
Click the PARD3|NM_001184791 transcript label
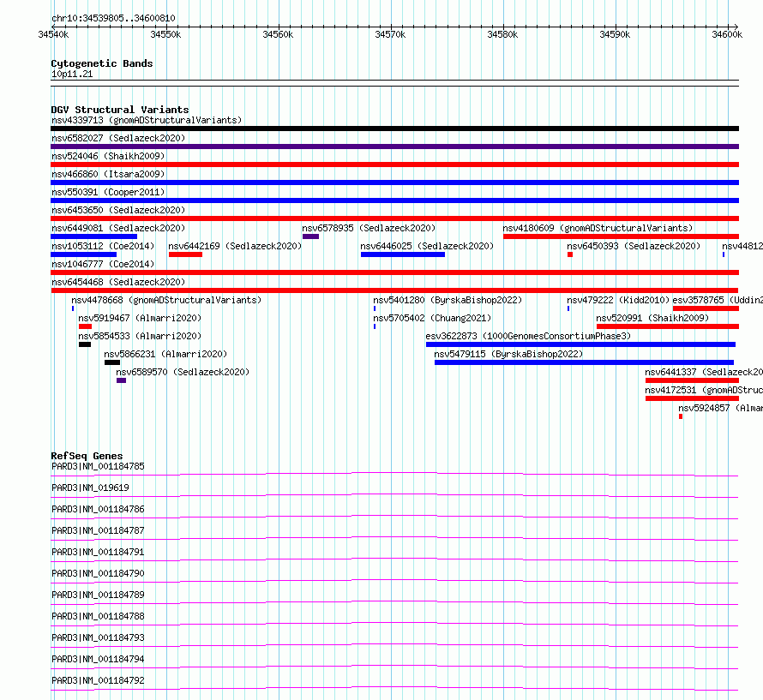pyautogui.click(x=98, y=552)
